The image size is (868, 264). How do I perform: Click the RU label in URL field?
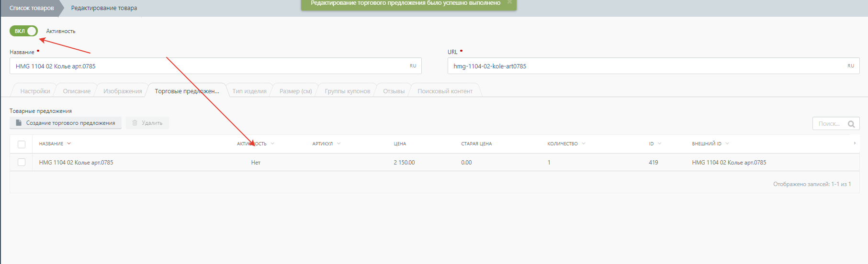tap(851, 66)
